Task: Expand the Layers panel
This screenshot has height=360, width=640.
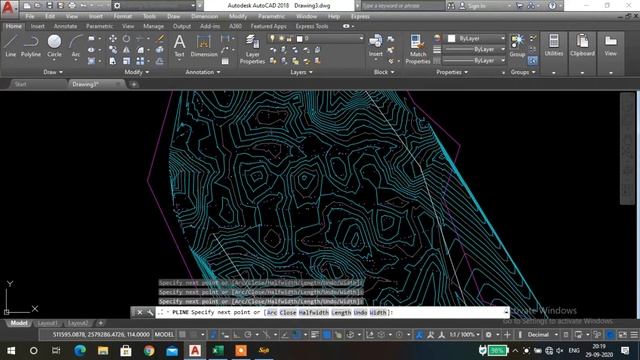Action: tap(301, 72)
